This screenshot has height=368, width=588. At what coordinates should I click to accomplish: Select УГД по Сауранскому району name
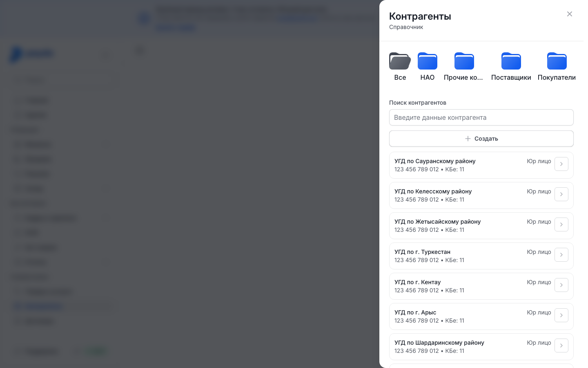coord(435,161)
